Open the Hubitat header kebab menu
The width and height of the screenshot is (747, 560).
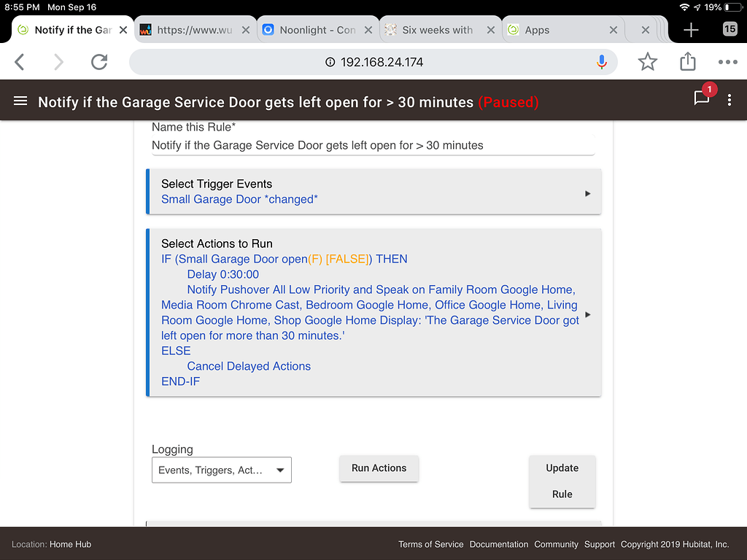tap(729, 100)
